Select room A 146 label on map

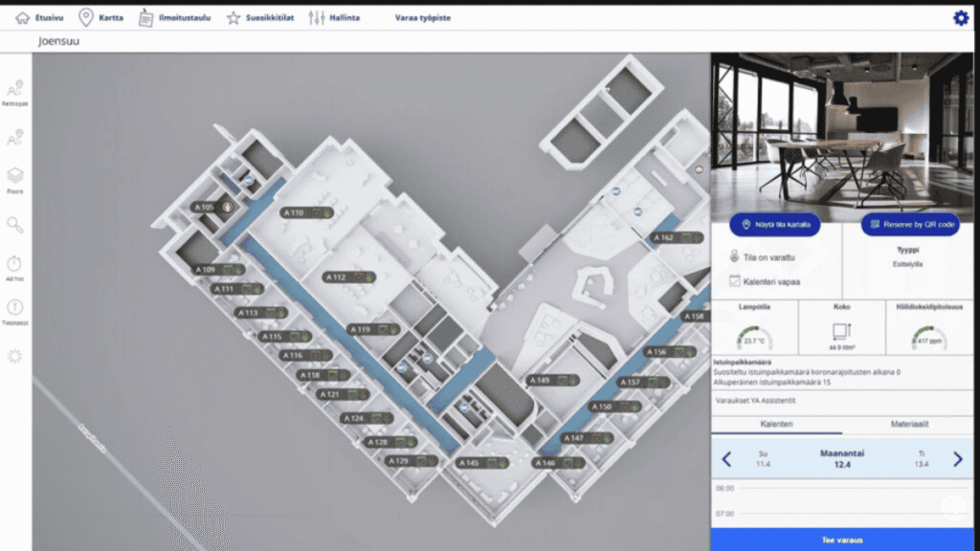558,463
